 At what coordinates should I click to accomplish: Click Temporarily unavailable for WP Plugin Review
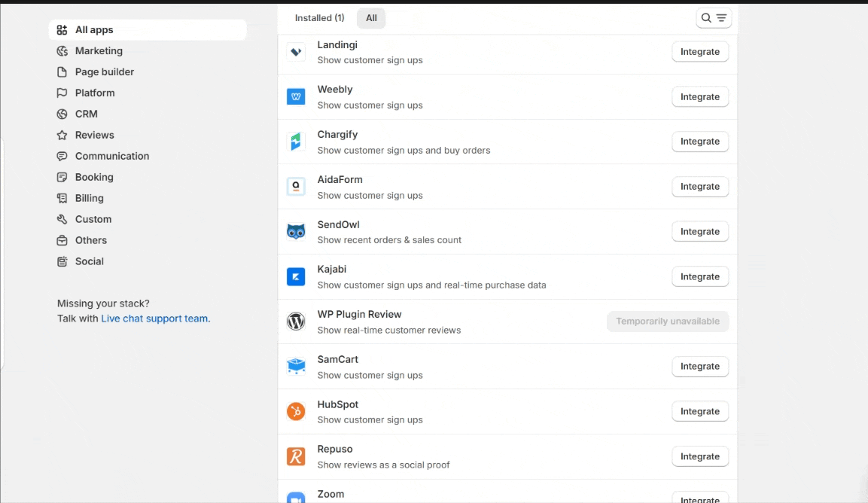pos(668,322)
